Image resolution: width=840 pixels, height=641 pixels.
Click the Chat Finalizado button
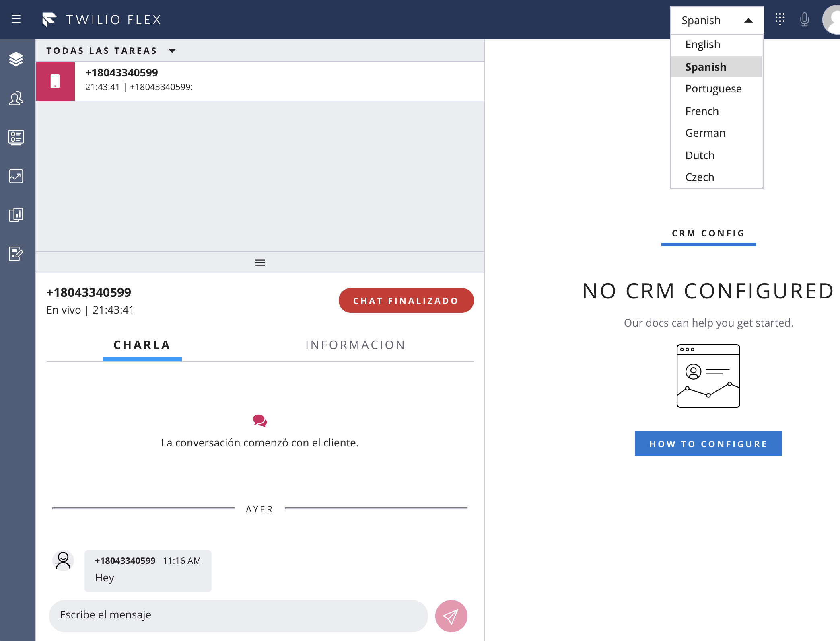[x=406, y=301]
